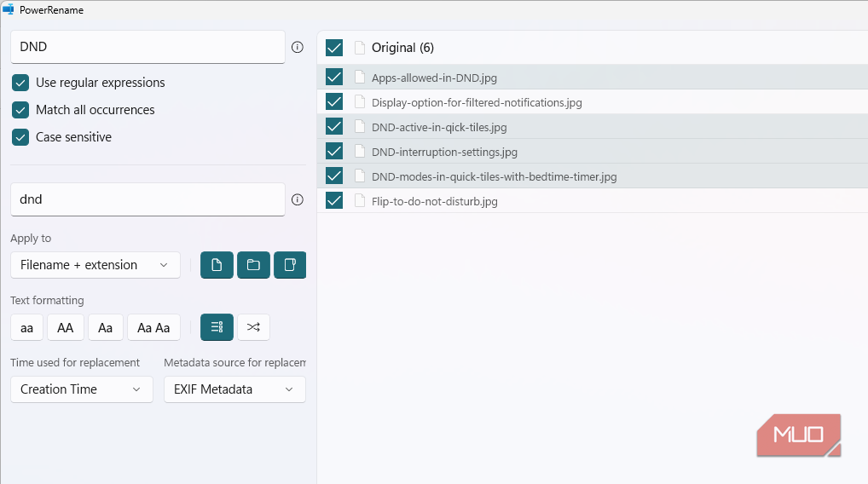The height and width of the screenshot is (484, 868).
Task: Click the randomize items shuffle icon
Action: coord(253,327)
